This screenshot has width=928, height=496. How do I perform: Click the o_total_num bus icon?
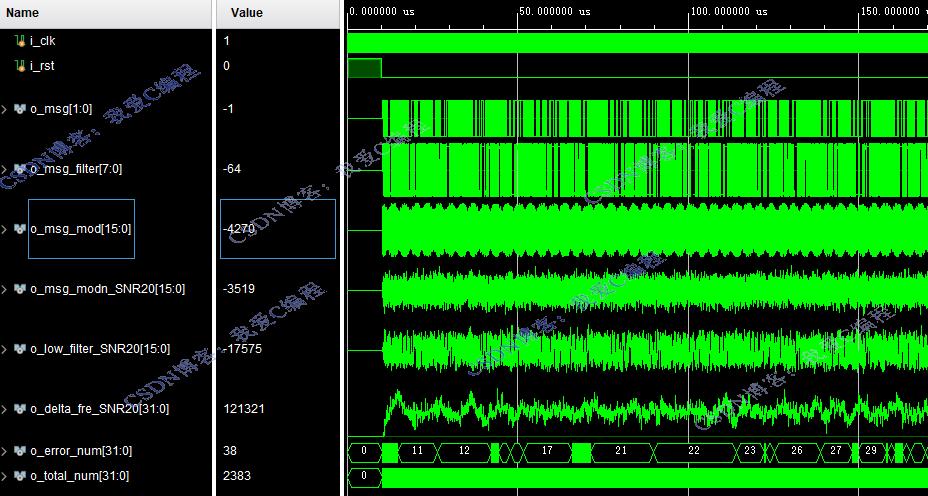coord(20,476)
